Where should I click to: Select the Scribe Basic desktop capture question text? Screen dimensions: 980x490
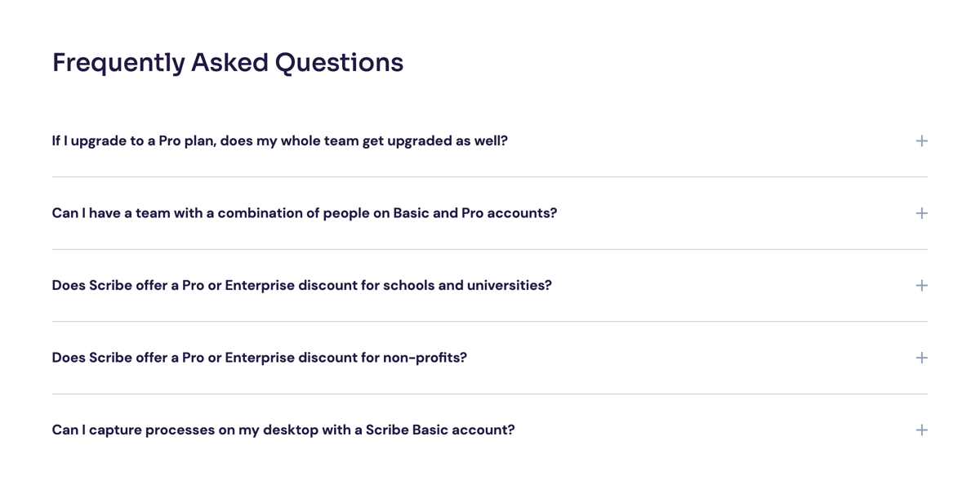pyautogui.click(x=283, y=429)
